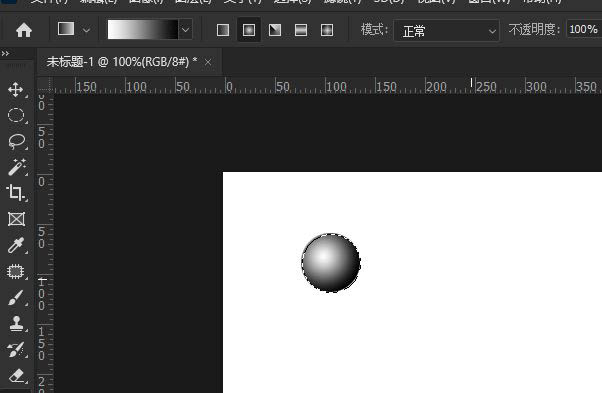Select the Clone Stamp tool

coord(16,324)
